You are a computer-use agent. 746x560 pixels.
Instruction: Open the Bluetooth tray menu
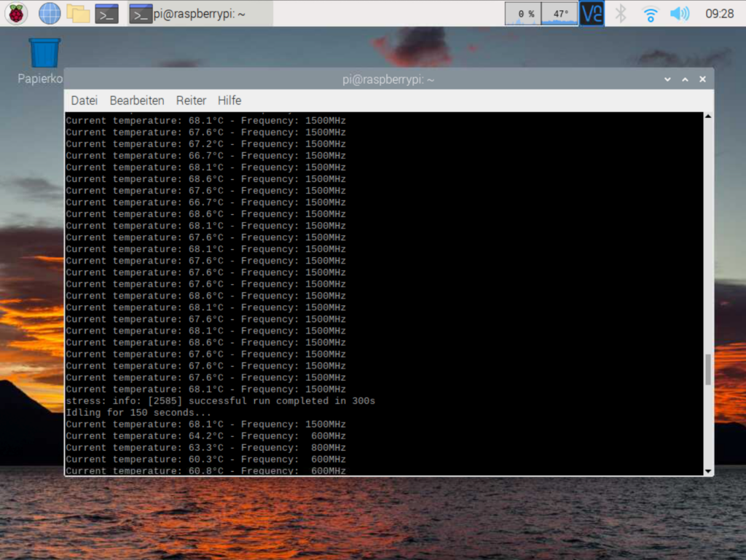(621, 14)
